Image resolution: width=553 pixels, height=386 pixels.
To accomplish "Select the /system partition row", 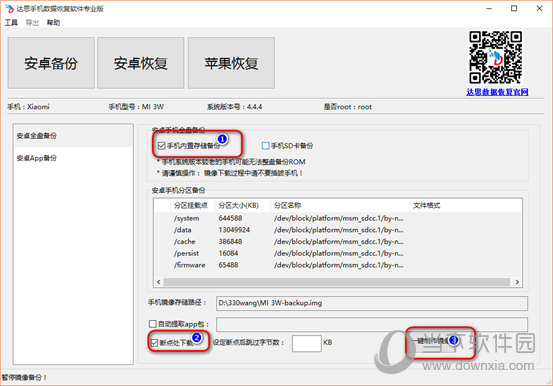I will click(338, 218).
